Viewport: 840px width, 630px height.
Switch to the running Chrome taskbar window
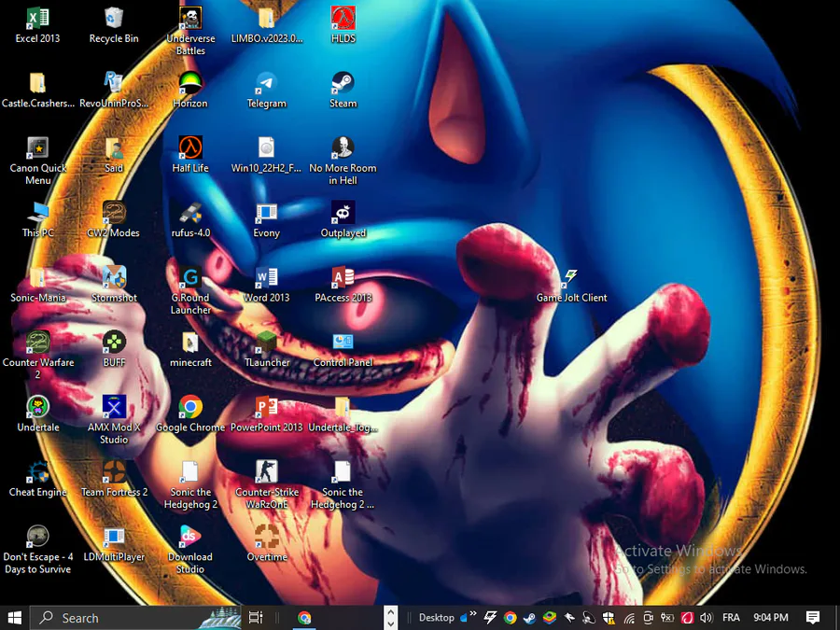[x=304, y=618]
